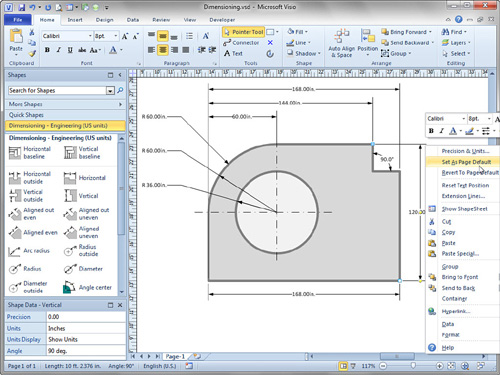Viewport: 500px width, 375px height.
Task: Switch to the Design ribbon tab
Action: pos(105,20)
